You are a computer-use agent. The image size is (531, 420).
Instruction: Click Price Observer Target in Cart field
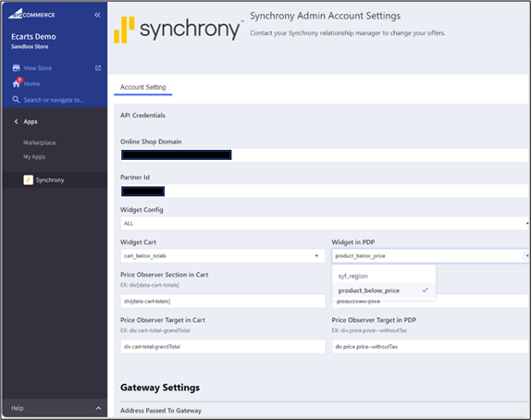click(x=223, y=347)
